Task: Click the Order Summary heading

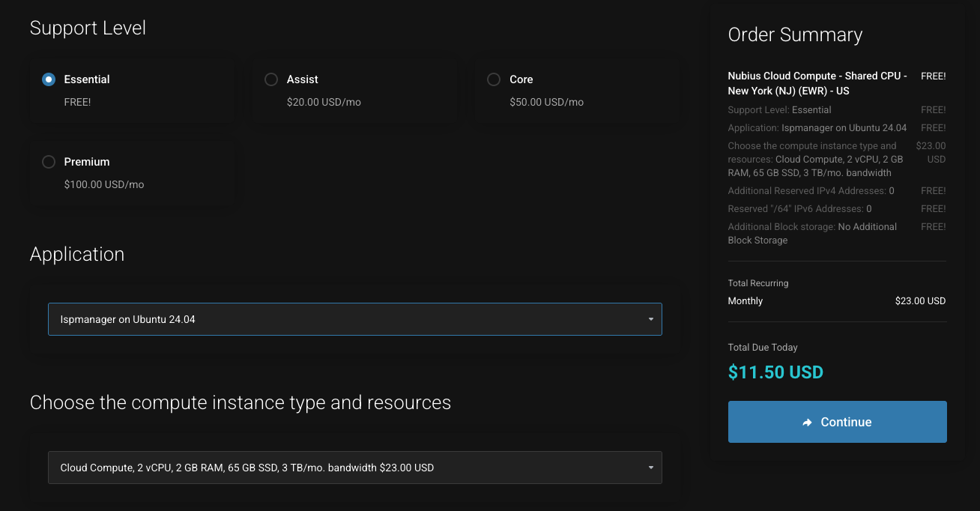Action: (x=795, y=35)
